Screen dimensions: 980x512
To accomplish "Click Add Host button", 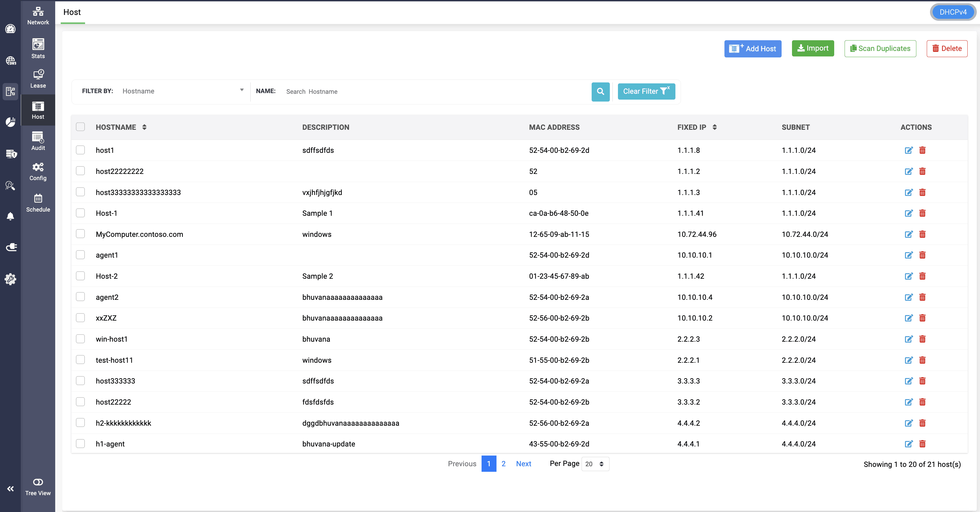I will tap(752, 49).
